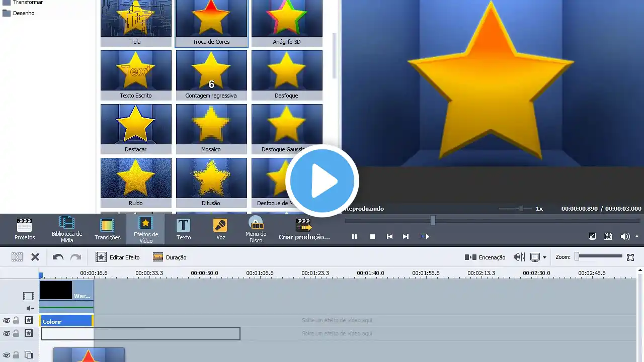Jump to the next frame
This screenshot has height=362, width=644.
(x=406, y=236)
